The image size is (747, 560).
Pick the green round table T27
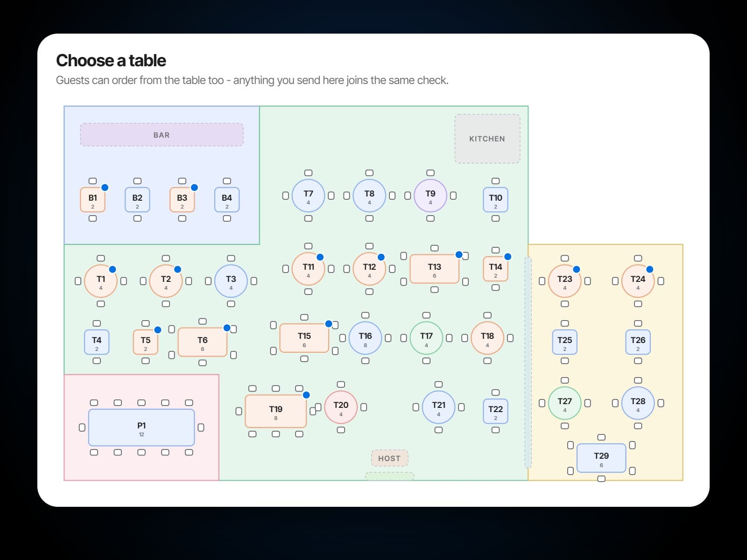pos(564,403)
